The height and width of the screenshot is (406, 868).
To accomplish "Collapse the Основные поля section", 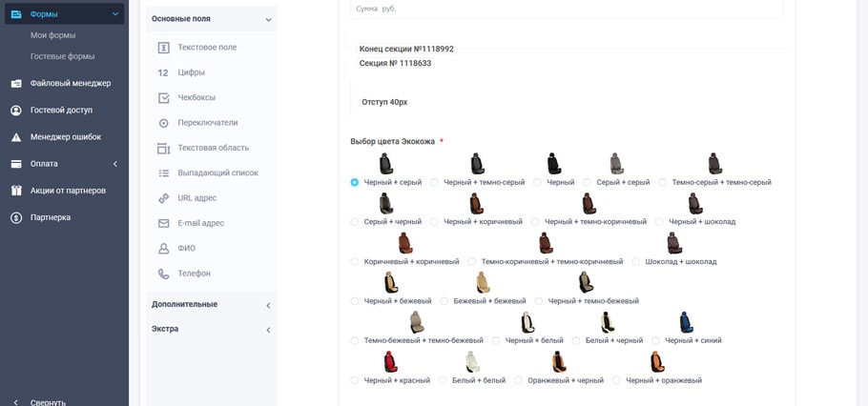I will point(268,19).
